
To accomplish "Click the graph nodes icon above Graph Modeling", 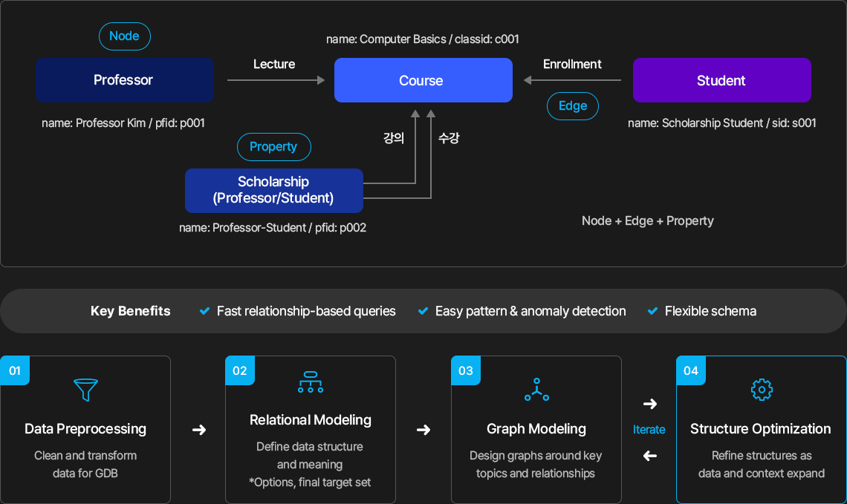I will pos(536,390).
